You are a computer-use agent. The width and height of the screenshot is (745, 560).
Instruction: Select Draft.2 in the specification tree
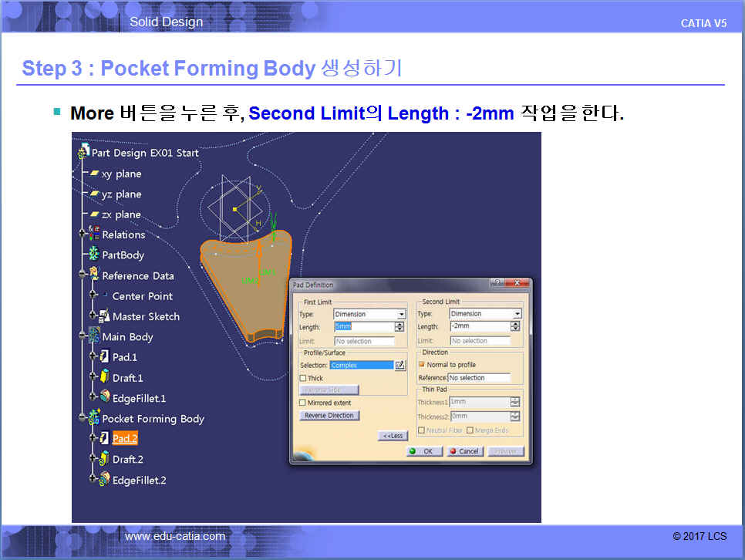(128, 459)
